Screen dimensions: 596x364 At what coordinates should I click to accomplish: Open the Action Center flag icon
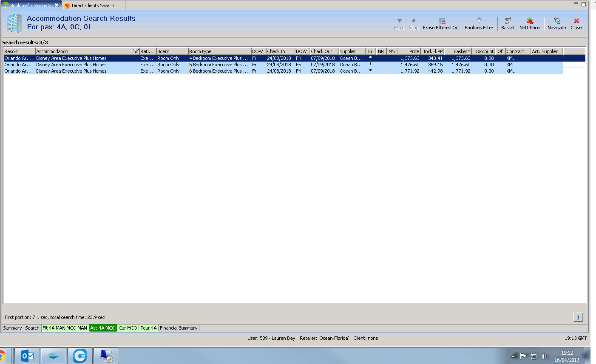523,356
